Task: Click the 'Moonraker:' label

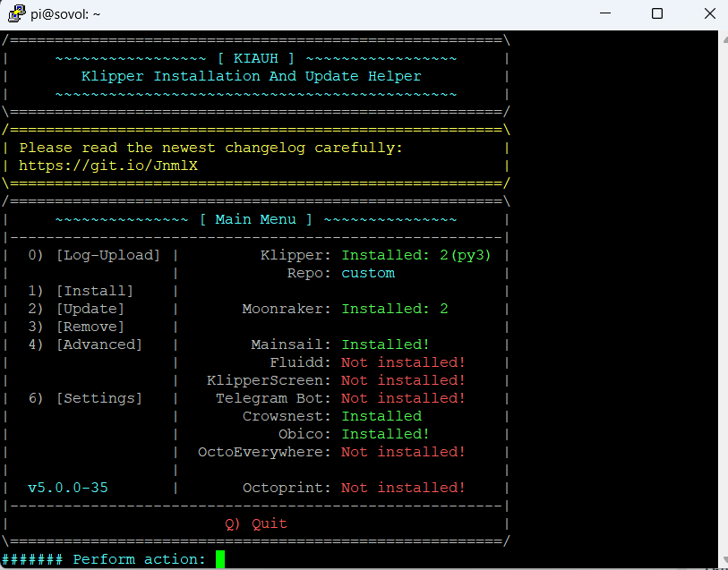Action: coord(287,309)
